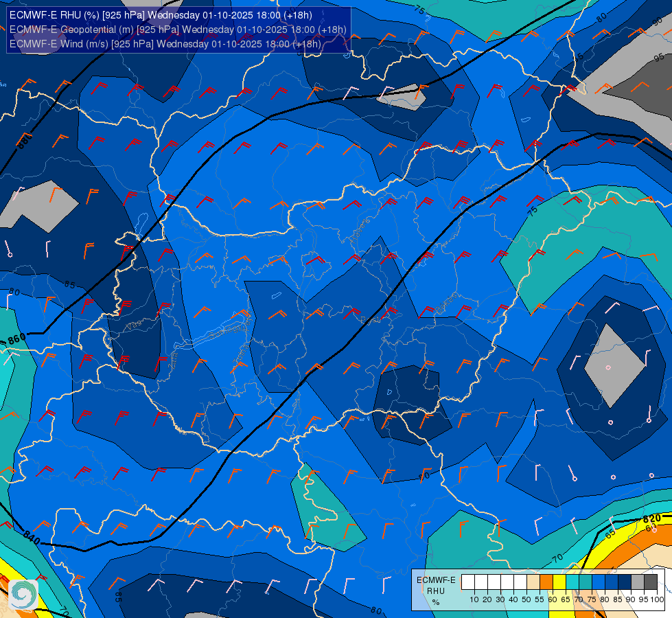Click the 'ECMWF-E RHU (%) [925 hPa]' title line
The width and height of the screenshot is (672, 618).
pos(161,15)
